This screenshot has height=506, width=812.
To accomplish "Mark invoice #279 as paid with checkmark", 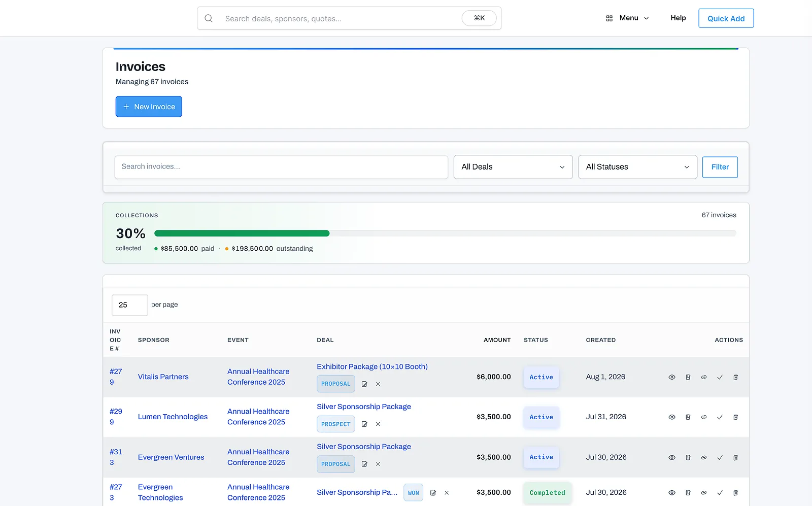I will pyautogui.click(x=720, y=377).
